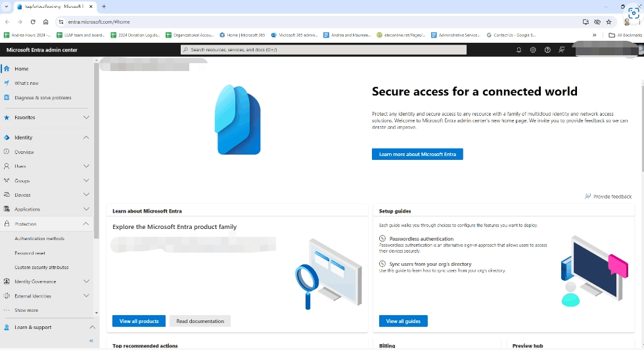Screen dimensions: 644x350
Task: Select the Devices icon in sidebar
Action: pos(7,195)
